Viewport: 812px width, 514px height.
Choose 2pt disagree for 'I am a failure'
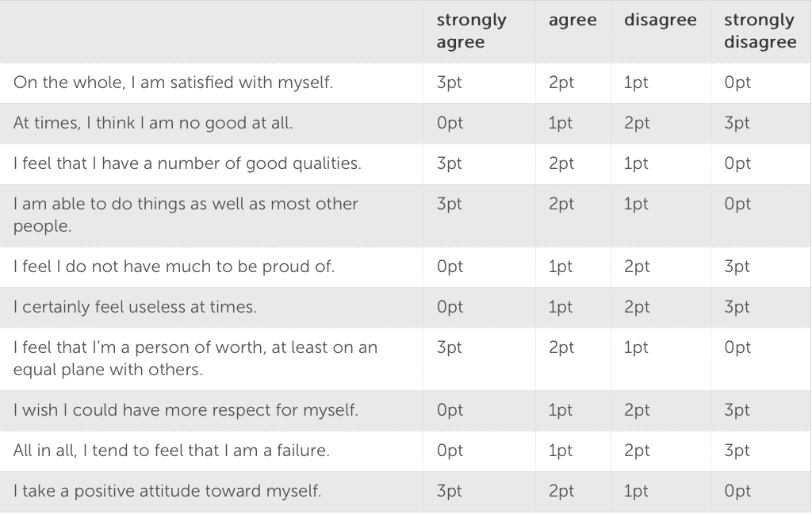pos(636,451)
